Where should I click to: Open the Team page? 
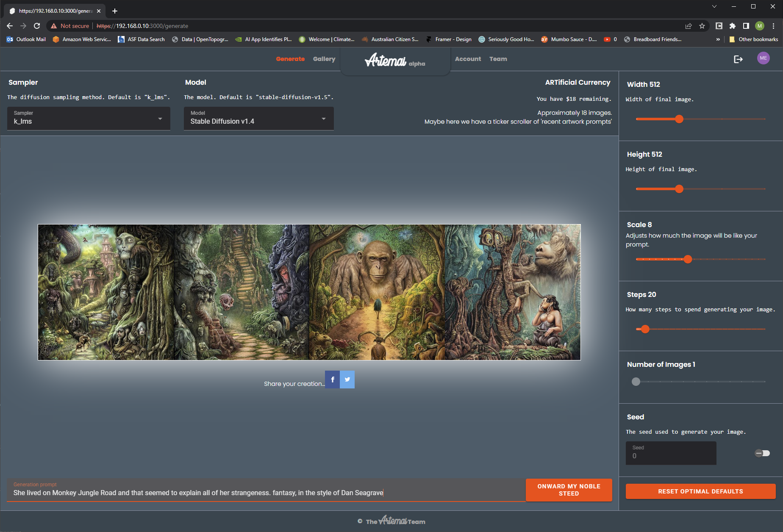[498, 59]
